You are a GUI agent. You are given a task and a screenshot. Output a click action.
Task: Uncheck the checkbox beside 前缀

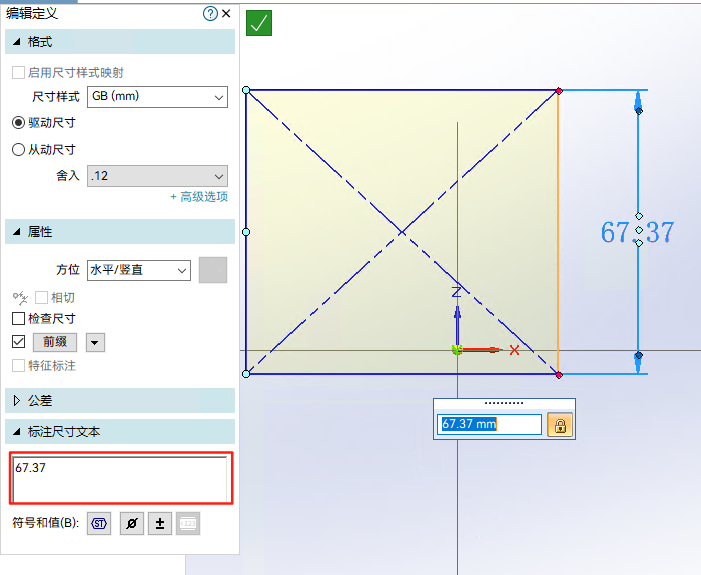[18, 342]
